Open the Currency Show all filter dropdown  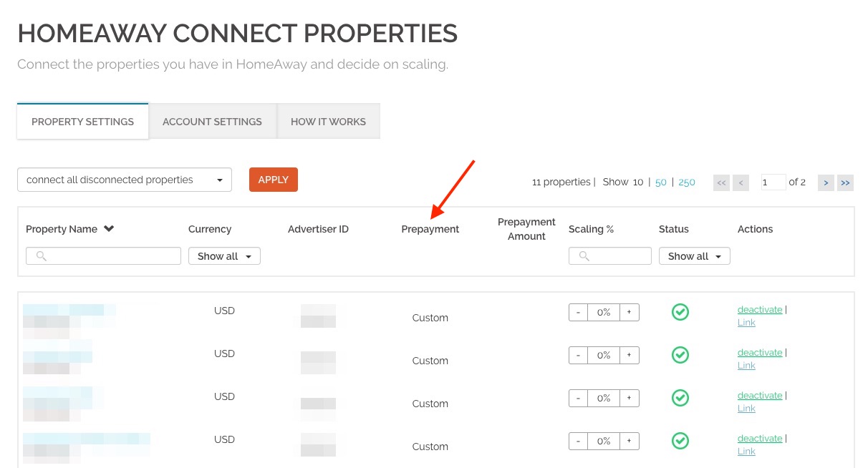click(224, 256)
